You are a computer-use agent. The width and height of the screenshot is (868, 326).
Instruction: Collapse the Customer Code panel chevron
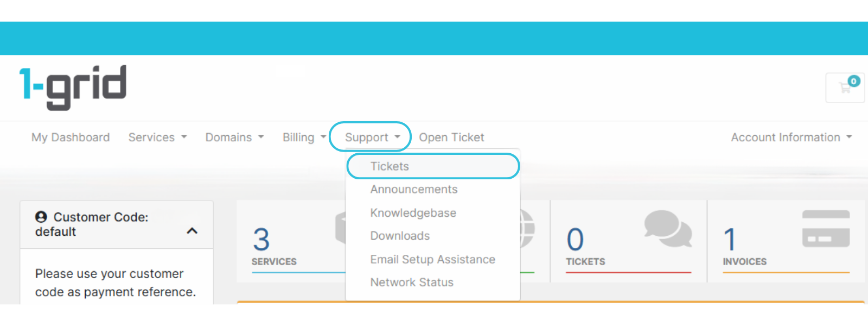coord(192,231)
